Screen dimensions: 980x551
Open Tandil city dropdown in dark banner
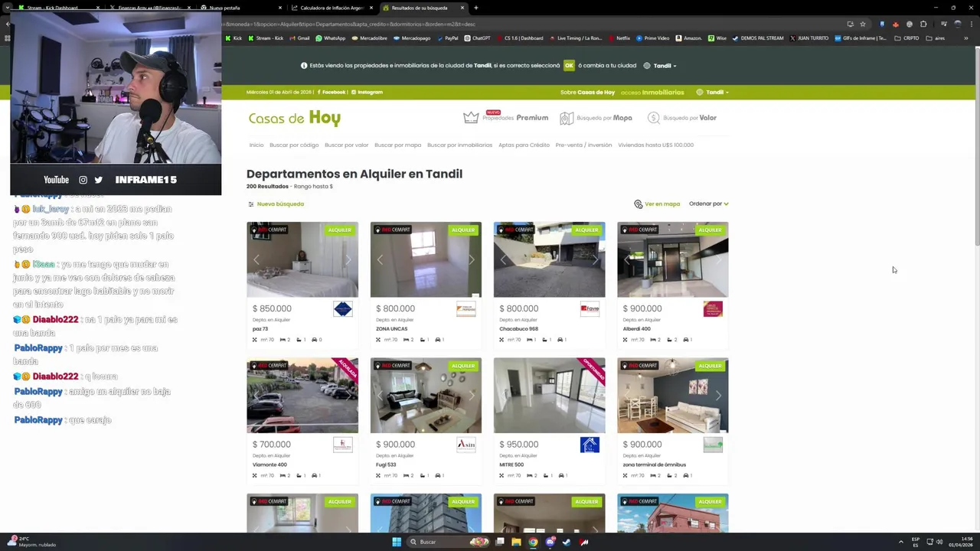(660, 66)
